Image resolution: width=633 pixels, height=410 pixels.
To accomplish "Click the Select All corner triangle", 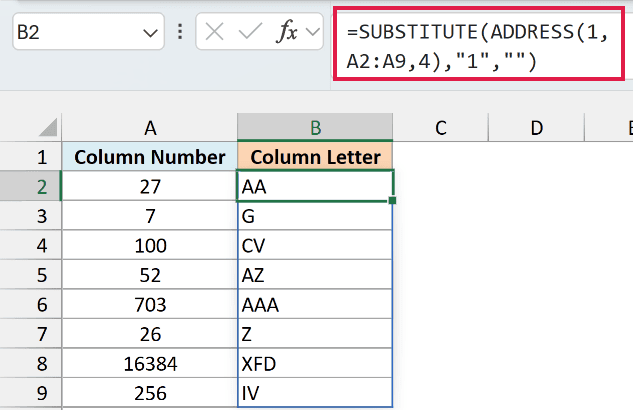I will (x=48, y=128).
